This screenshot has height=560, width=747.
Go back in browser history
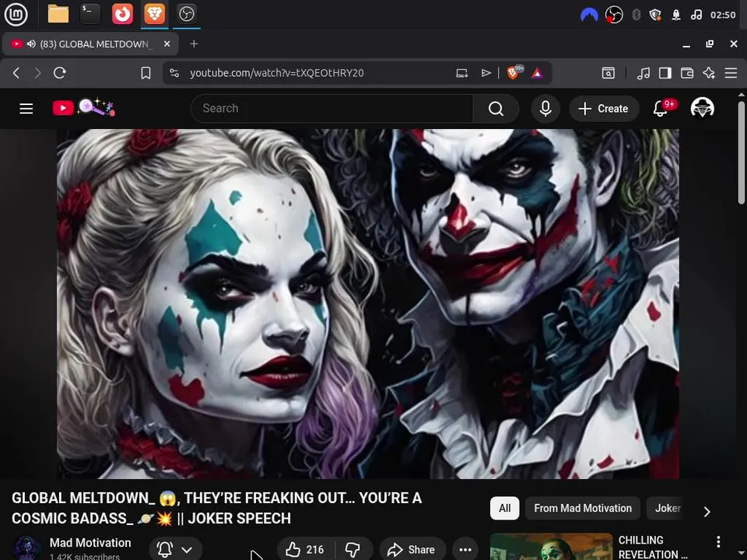click(x=16, y=73)
